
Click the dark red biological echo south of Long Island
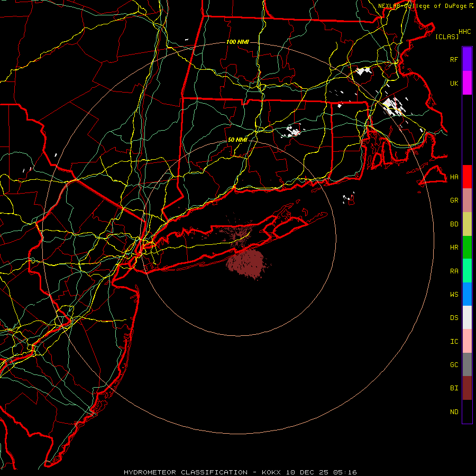click(248, 263)
